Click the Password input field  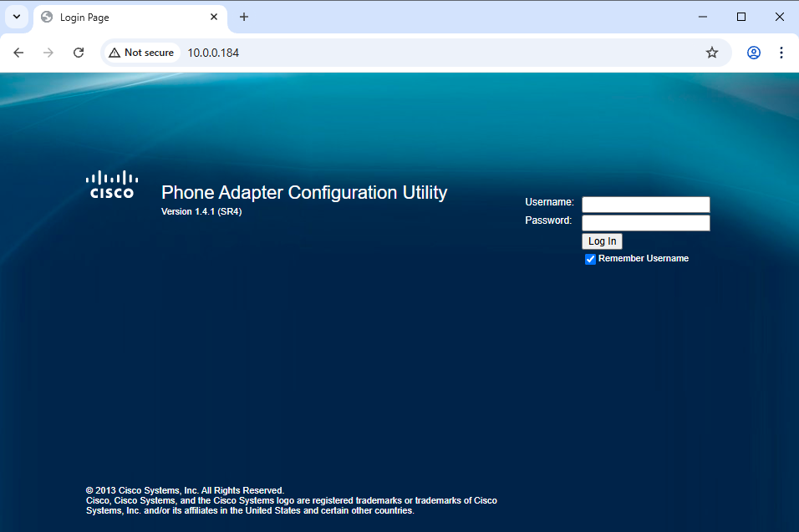point(645,223)
